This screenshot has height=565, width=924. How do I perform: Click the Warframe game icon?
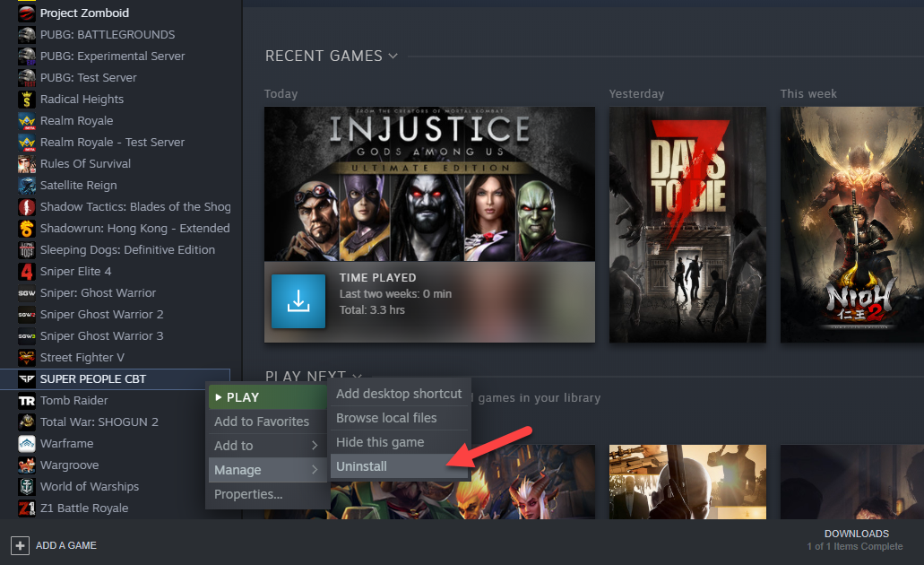[27, 444]
